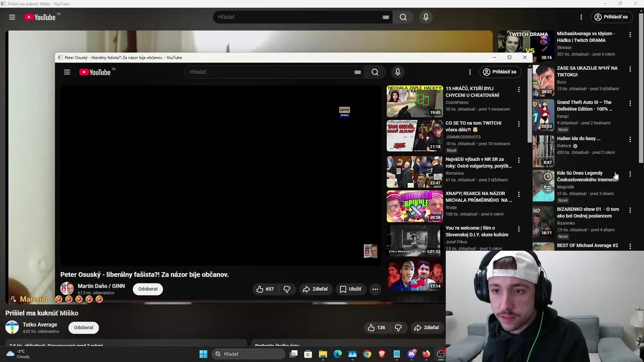Open BIZARENKO show 01 thumbnail
The height and width of the screenshot is (362, 644).
click(543, 221)
